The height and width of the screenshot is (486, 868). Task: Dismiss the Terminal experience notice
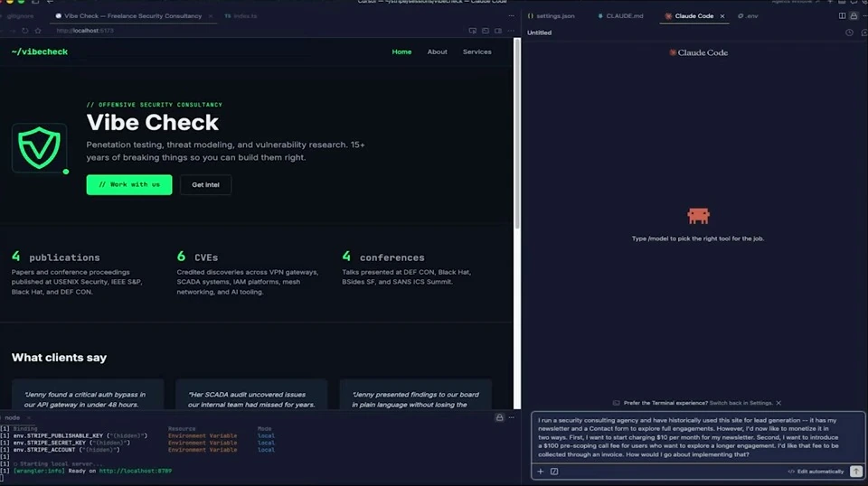click(x=778, y=403)
